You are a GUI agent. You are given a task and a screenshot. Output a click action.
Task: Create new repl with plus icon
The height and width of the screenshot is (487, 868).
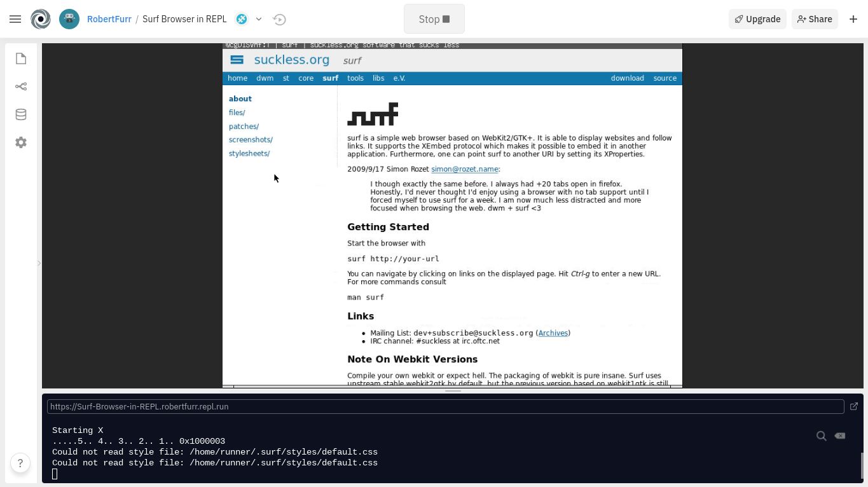(853, 19)
